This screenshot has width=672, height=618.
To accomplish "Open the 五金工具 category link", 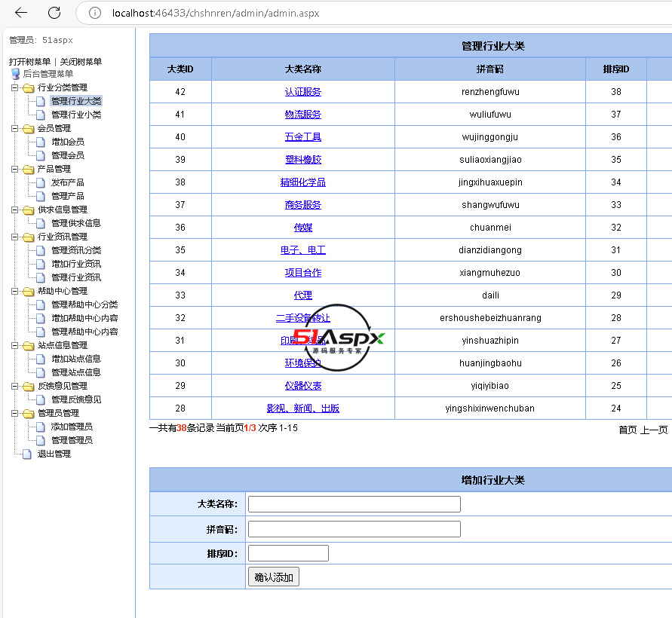I will pyautogui.click(x=303, y=137).
